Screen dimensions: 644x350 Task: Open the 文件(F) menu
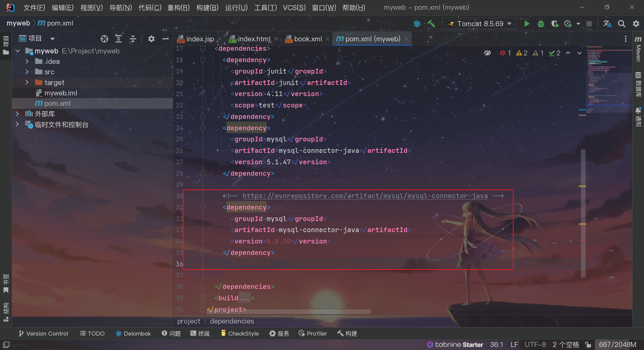(x=34, y=7)
